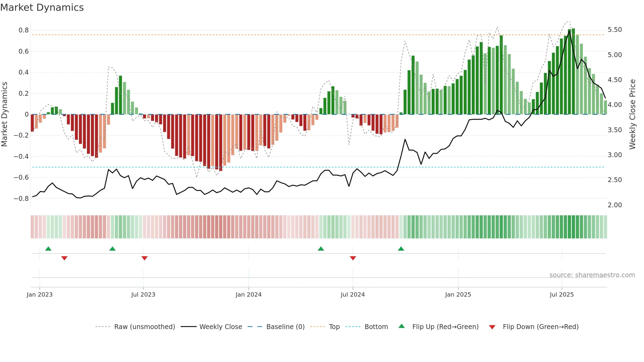Click the 3.50 price axis label
644x362 pixels.
coord(615,130)
